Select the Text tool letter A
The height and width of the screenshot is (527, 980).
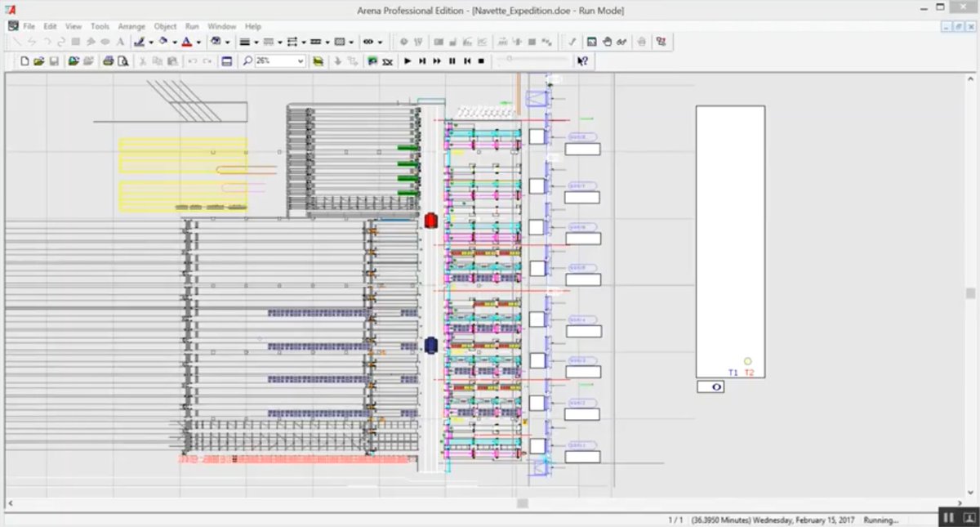tap(120, 42)
